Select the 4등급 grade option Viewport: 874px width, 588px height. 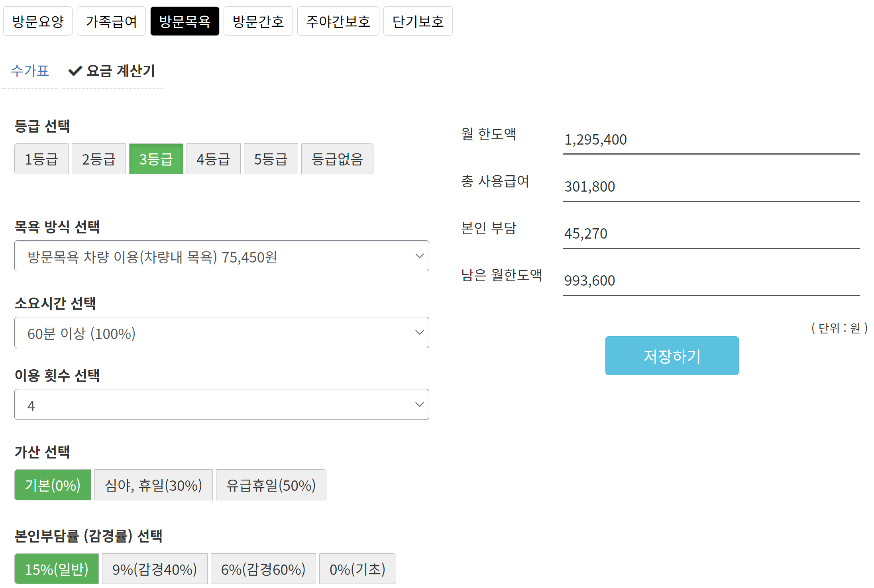[x=213, y=159]
